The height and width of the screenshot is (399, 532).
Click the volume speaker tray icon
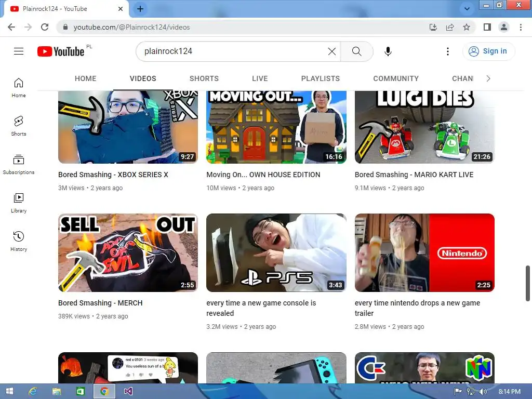483,392
